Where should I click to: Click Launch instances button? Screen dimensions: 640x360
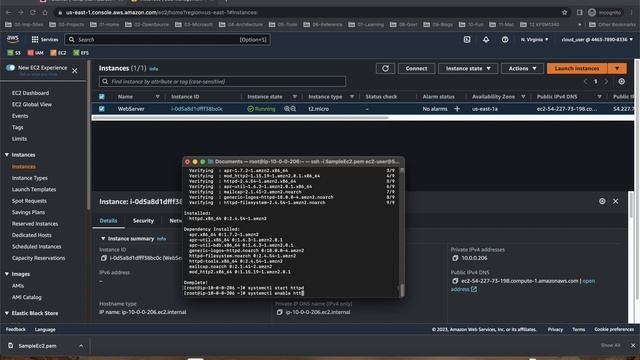577,68
